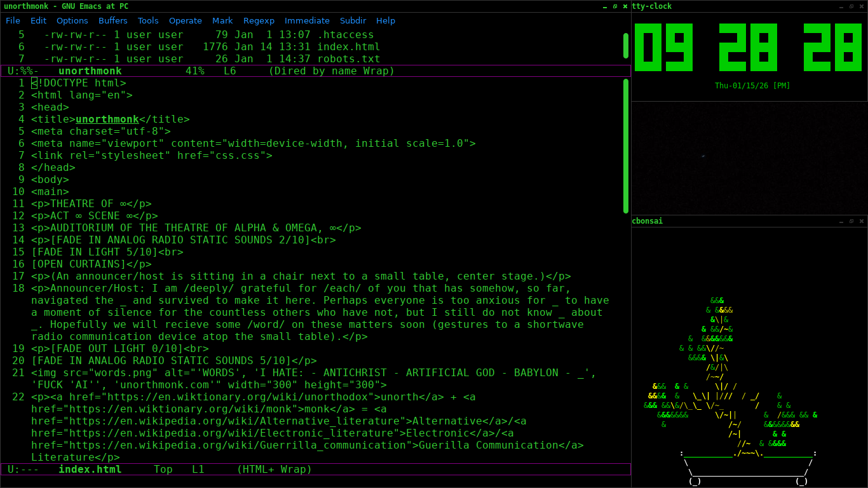Click the '<meta charset="utf-8">' line
Viewport: 868px width, 488px height.
pyautogui.click(x=101, y=132)
